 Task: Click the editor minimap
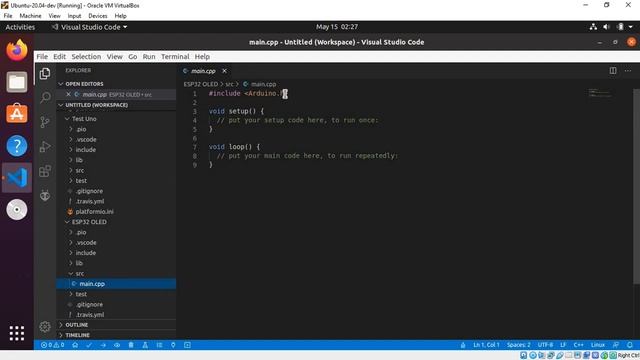(x=600, y=93)
